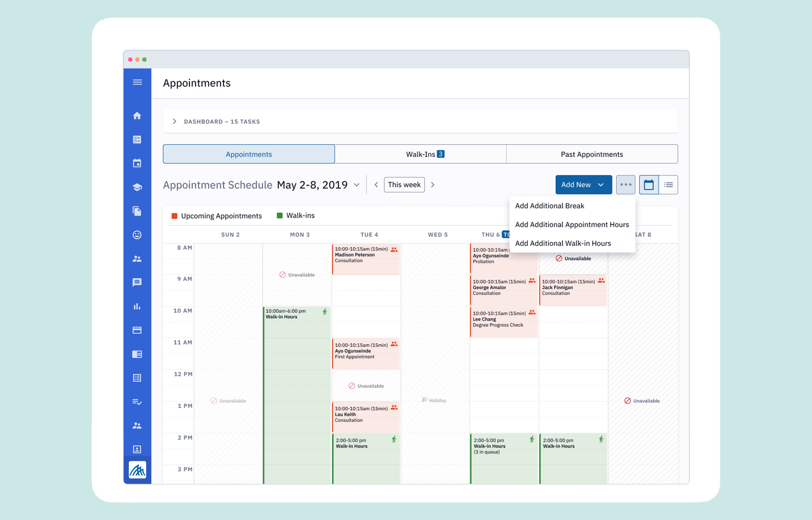Open the graduation cap icon in sidebar
Screen dimensions: 812x520
(x=137, y=187)
